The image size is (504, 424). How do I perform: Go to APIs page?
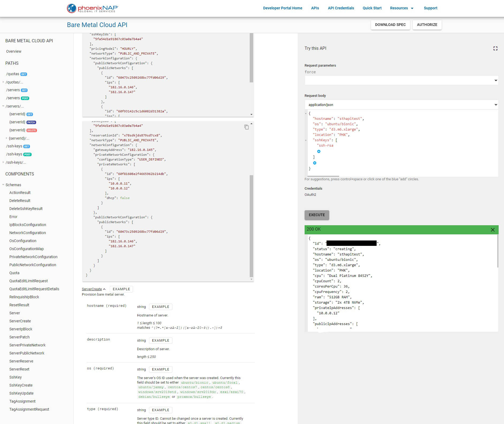[315, 8]
